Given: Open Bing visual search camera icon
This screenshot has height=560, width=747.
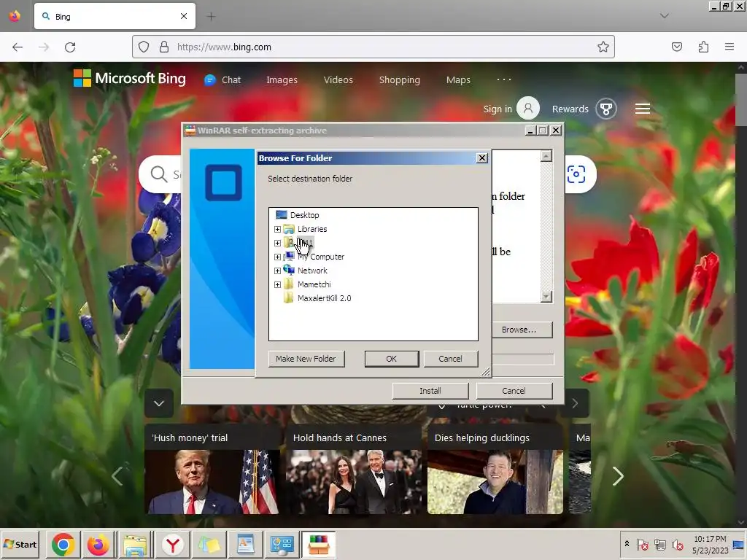Looking at the screenshot, I should click(576, 174).
